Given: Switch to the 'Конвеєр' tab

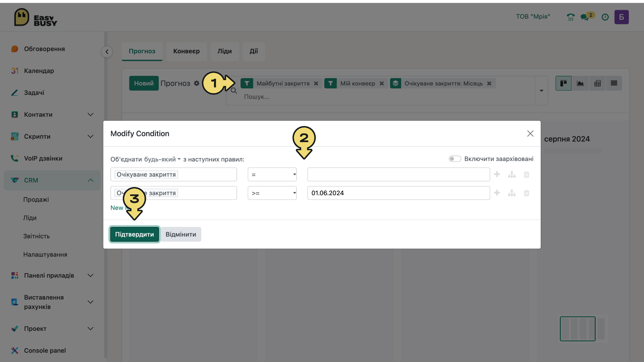Looking at the screenshot, I should (x=186, y=51).
